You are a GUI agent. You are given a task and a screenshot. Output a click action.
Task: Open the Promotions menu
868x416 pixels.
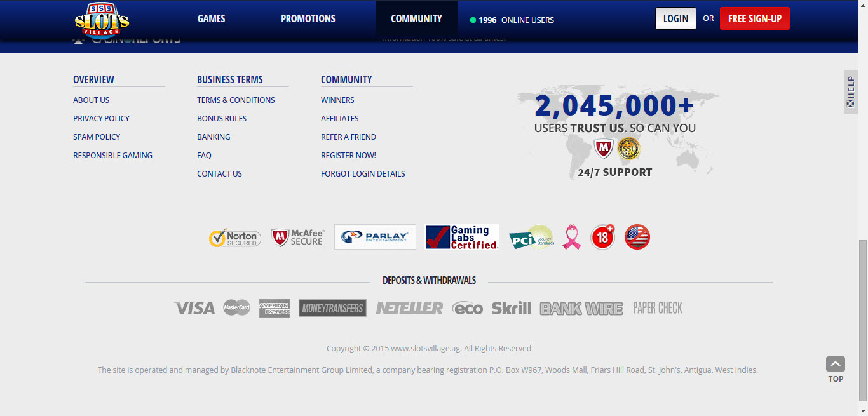tap(308, 19)
